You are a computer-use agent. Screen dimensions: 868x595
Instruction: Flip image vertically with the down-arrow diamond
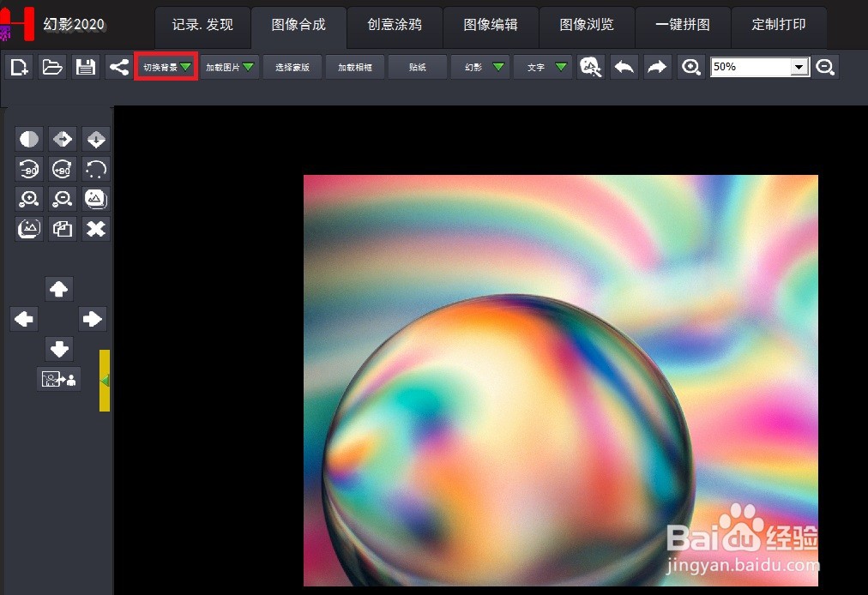point(96,139)
